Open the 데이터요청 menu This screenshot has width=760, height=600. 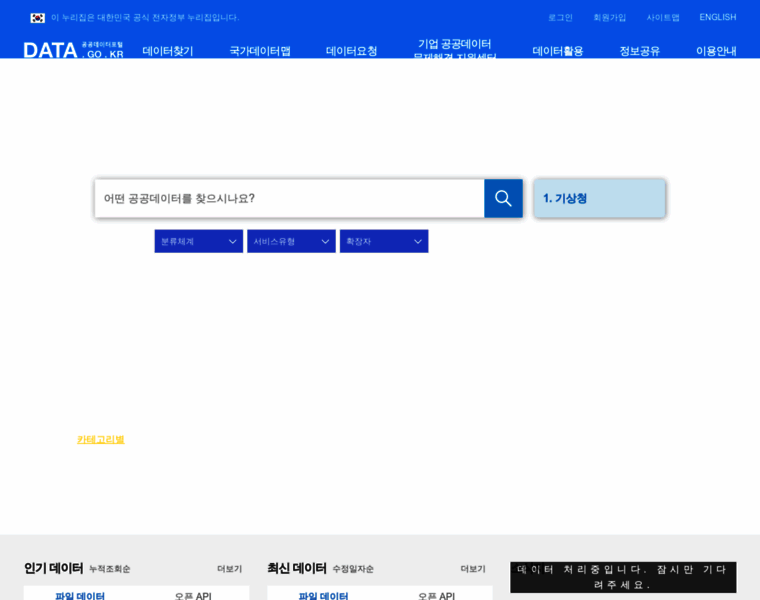tap(351, 51)
